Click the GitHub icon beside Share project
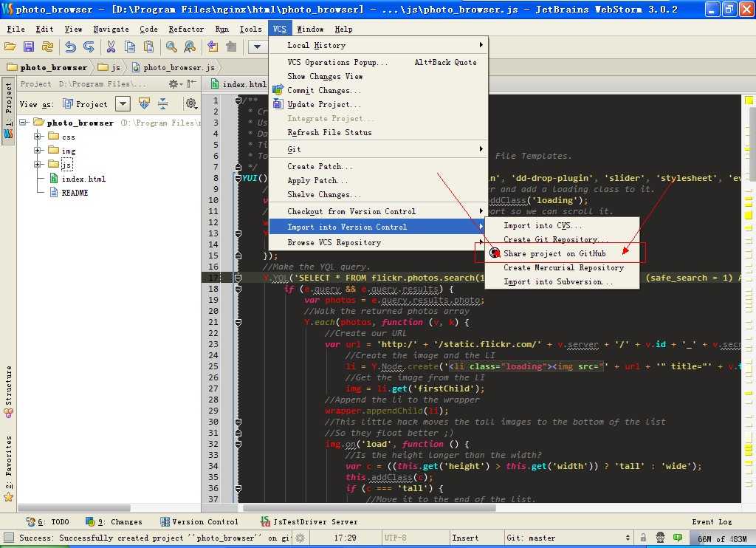Screen dimensions: 756x548 495,253
